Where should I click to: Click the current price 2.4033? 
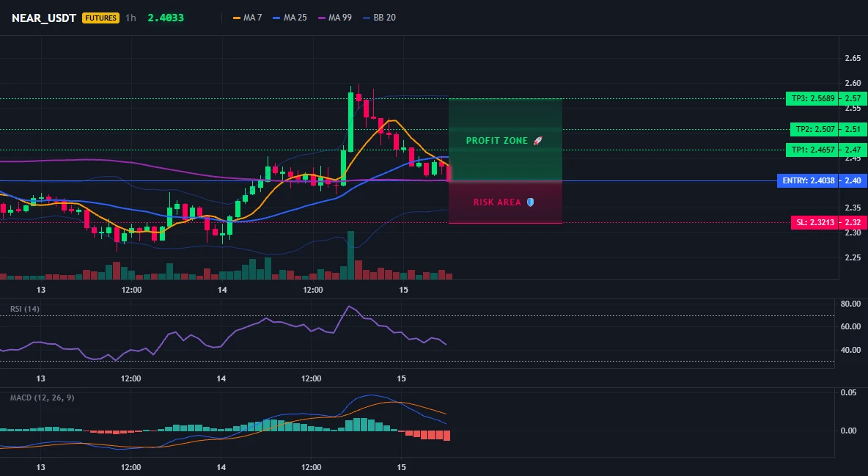166,18
